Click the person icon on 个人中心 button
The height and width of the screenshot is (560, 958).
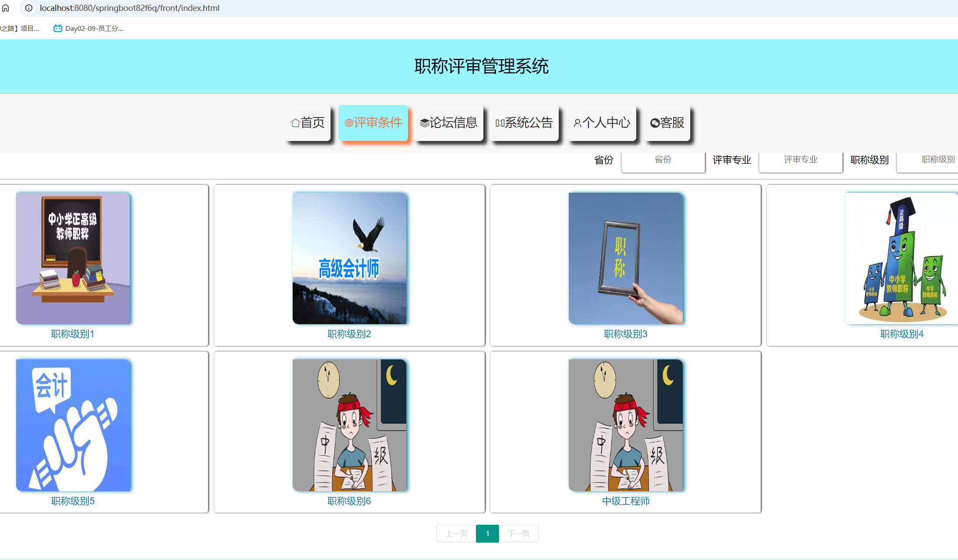[x=578, y=123]
